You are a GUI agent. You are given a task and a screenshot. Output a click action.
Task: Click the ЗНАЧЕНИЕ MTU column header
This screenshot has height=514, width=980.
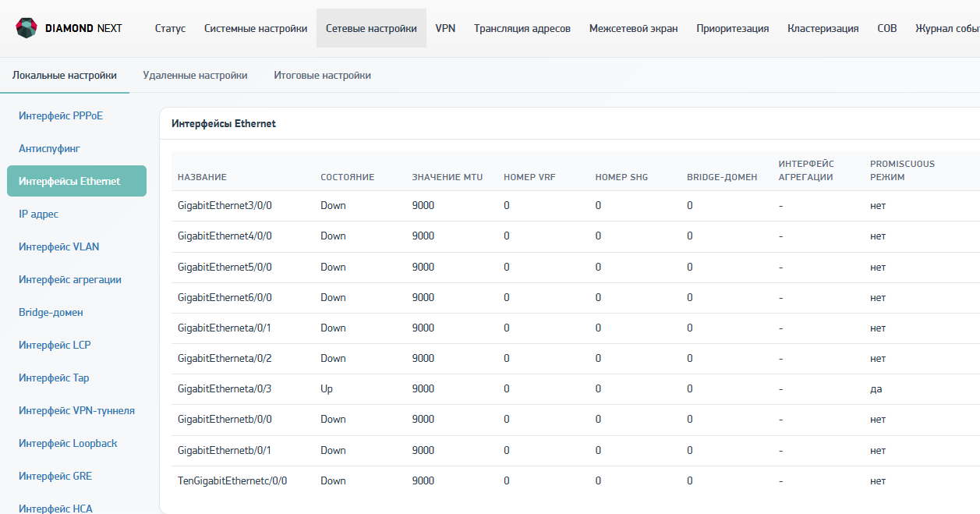click(448, 177)
